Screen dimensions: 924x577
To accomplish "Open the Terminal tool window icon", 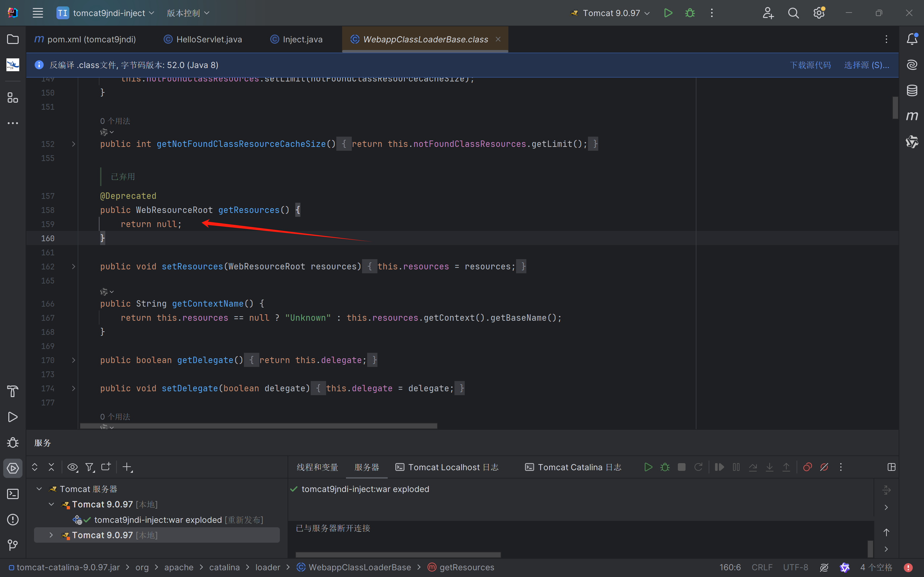I will click(13, 494).
